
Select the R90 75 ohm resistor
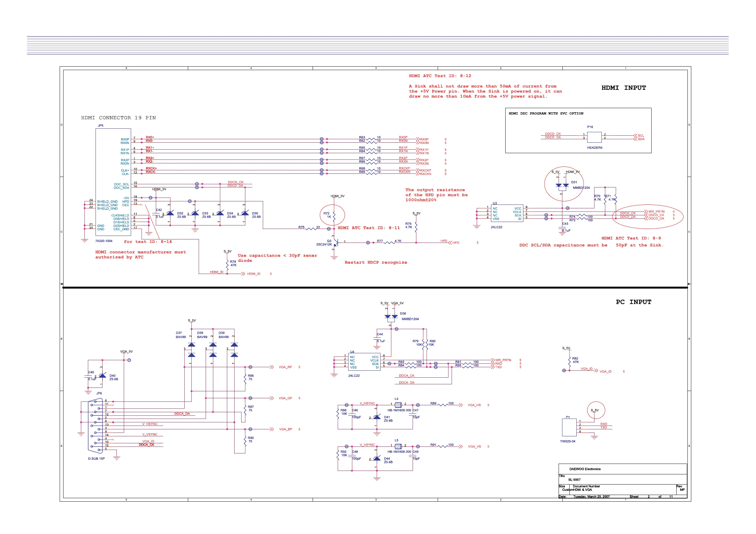(245, 441)
